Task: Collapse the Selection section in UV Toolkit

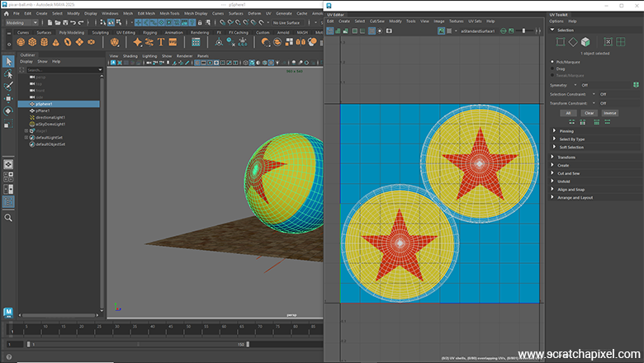Action: coord(552,30)
